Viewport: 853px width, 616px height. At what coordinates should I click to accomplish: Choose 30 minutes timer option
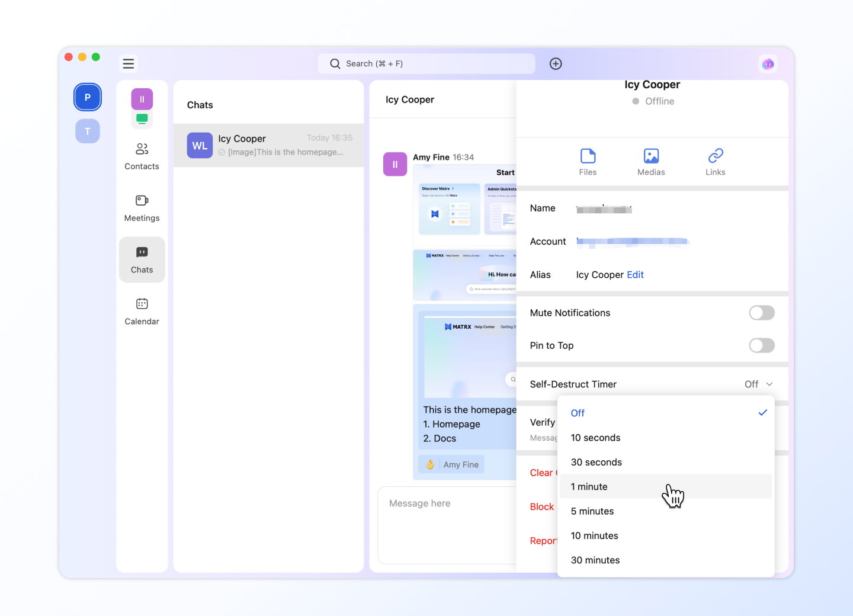point(595,560)
